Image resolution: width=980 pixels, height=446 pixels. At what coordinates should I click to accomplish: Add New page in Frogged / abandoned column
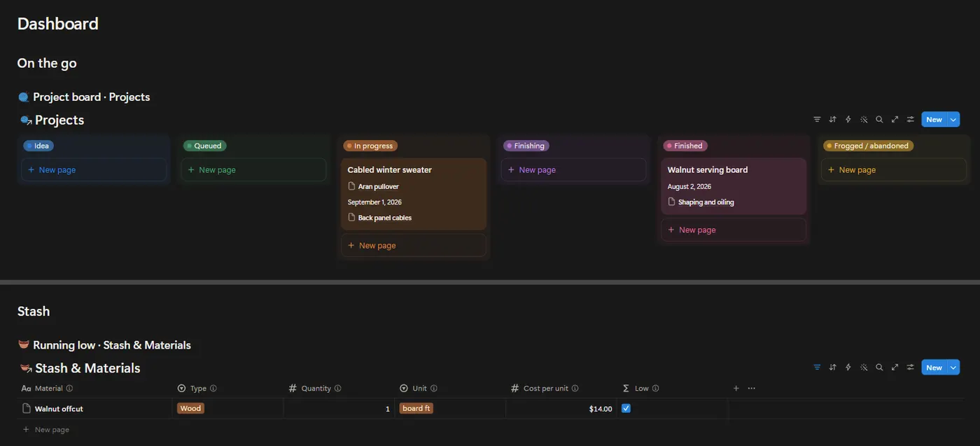(894, 170)
